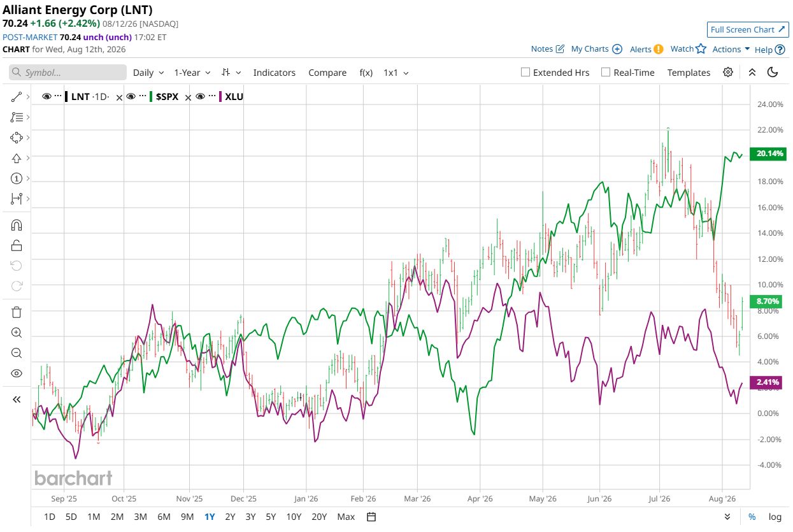This screenshot has width=793, height=532.
Task: Click the Symbol search input field
Action: coord(68,73)
